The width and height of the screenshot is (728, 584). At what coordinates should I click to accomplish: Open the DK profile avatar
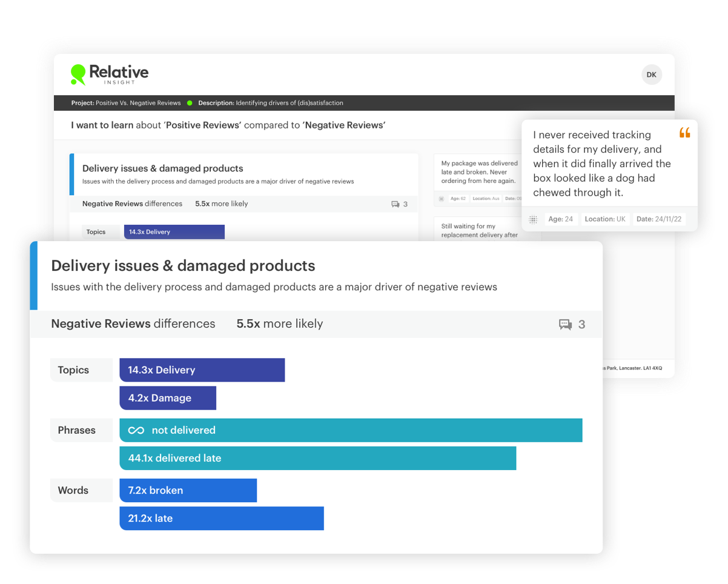pos(651,75)
